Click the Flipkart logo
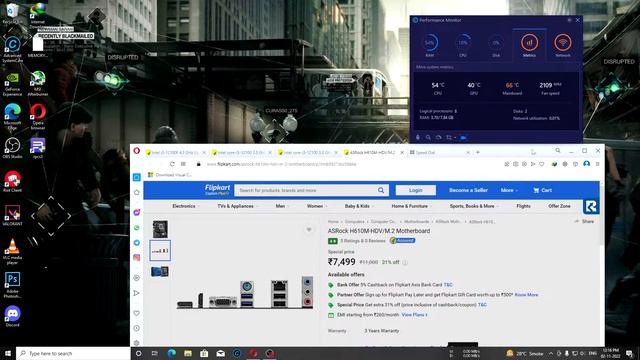Screen dimensions: 640x360 point(217,189)
